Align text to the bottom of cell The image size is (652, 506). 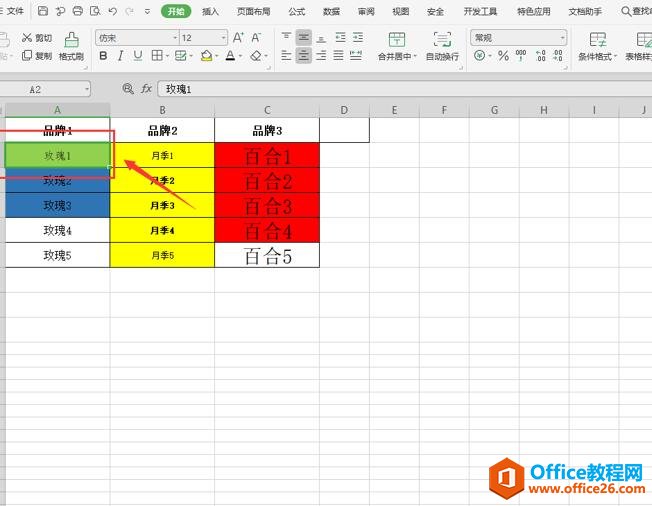(321, 38)
